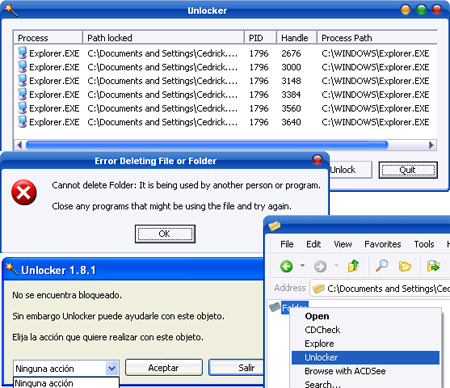
Task: Select Explorer.EXE row with handle 3640
Action: click(225, 122)
